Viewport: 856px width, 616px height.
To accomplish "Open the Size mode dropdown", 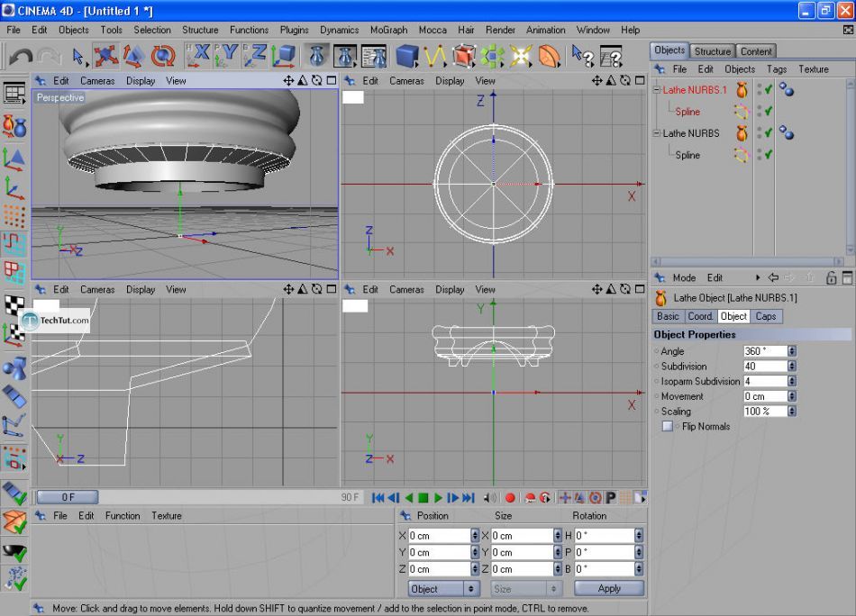I will (x=526, y=589).
